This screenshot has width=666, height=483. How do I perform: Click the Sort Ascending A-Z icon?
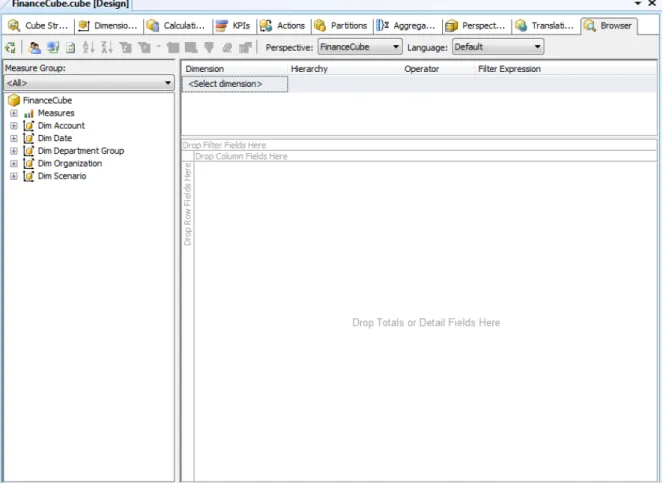[x=88, y=47]
